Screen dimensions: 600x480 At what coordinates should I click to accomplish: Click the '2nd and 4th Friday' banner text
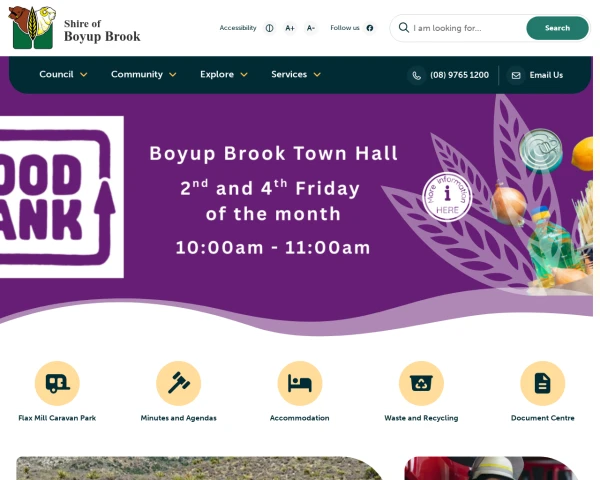click(270, 188)
